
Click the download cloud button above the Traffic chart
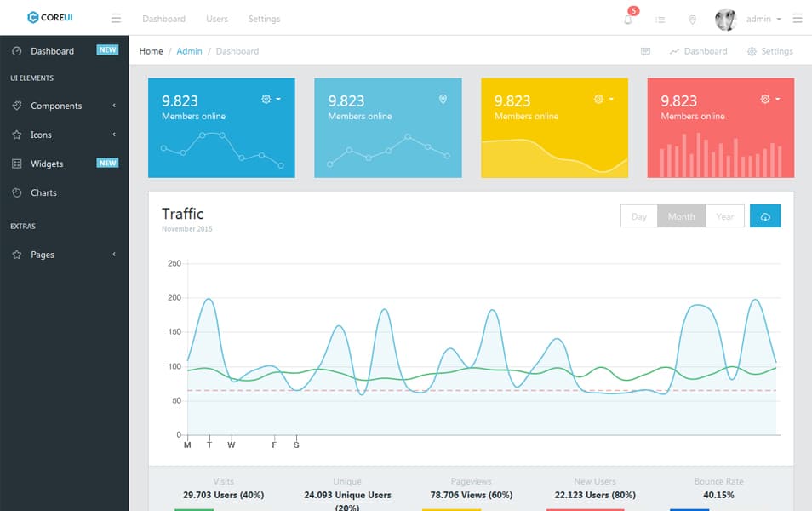tap(764, 215)
